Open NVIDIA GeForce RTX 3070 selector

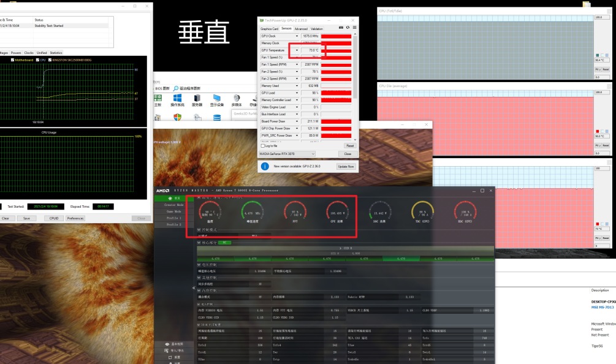(x=287, y=154)
